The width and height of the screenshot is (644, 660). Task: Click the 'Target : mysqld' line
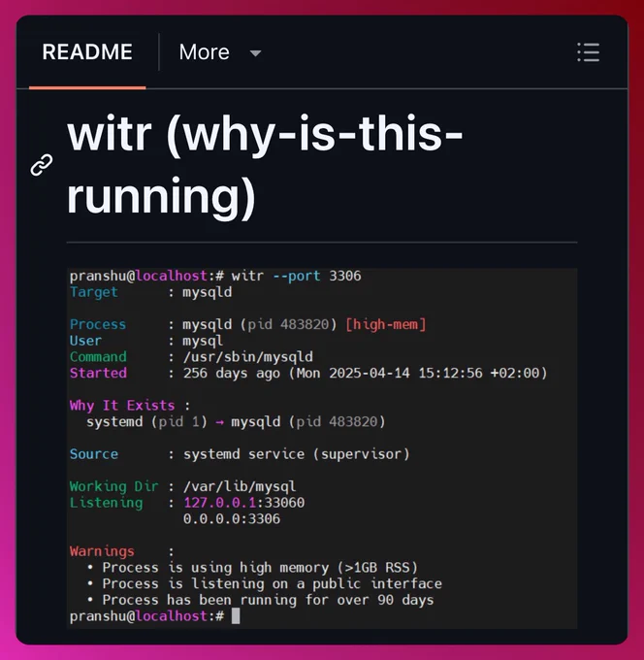150,292
